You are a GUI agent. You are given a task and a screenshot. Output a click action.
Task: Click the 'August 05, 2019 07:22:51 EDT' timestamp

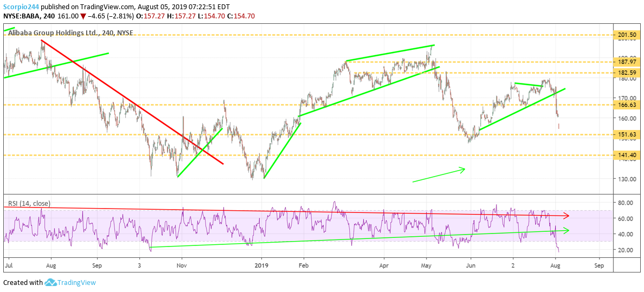tap(184, 7)
